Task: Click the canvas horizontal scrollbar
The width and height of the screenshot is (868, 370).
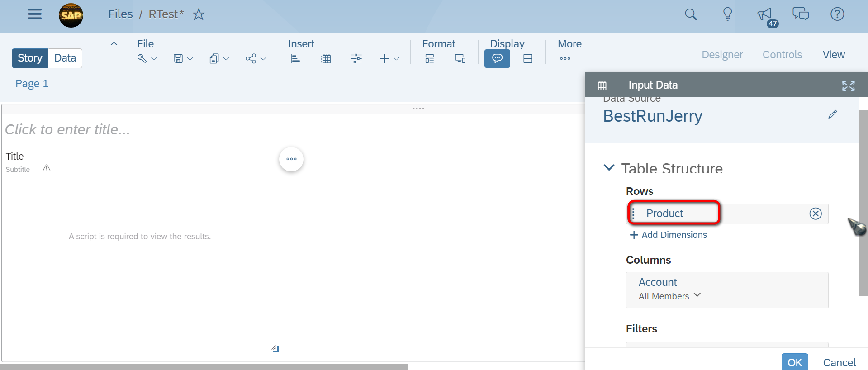Action: pyautogui.click(x=204, y=367)
